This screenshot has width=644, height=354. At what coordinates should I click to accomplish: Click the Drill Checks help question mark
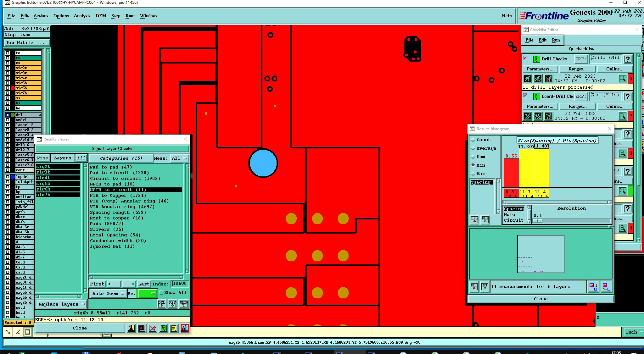[x=628, y=59]
